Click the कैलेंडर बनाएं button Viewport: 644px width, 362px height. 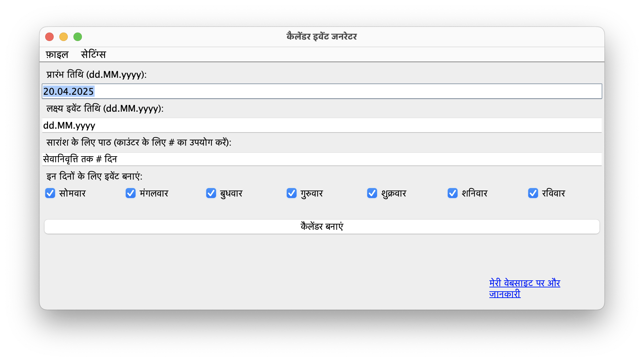[322, 227]
